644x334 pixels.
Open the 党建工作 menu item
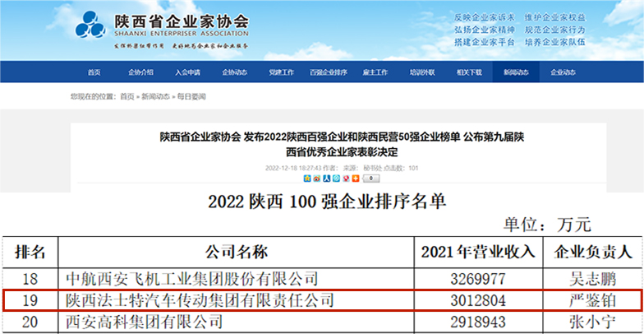click(281, 72)
